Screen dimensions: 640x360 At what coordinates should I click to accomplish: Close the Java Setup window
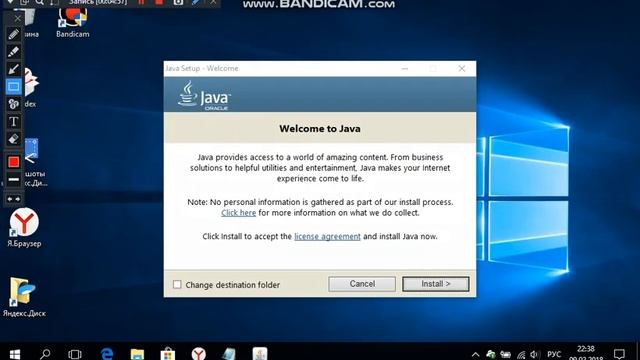point(462,69)
